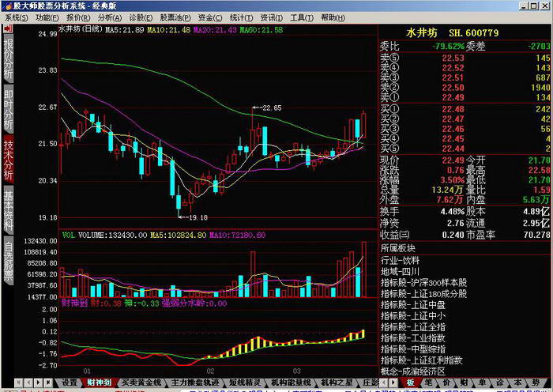Click the 地域-四川 sector entry
Viewport: 553px width, 392px height.
pyautogui.click(x=400, y=272)
